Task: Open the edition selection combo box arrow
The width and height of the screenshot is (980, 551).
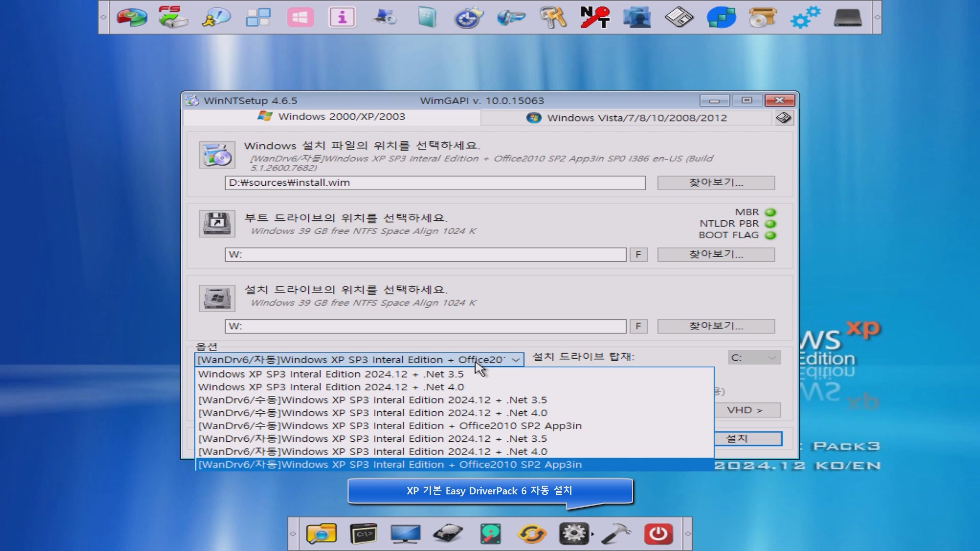Action: [516, 360]
